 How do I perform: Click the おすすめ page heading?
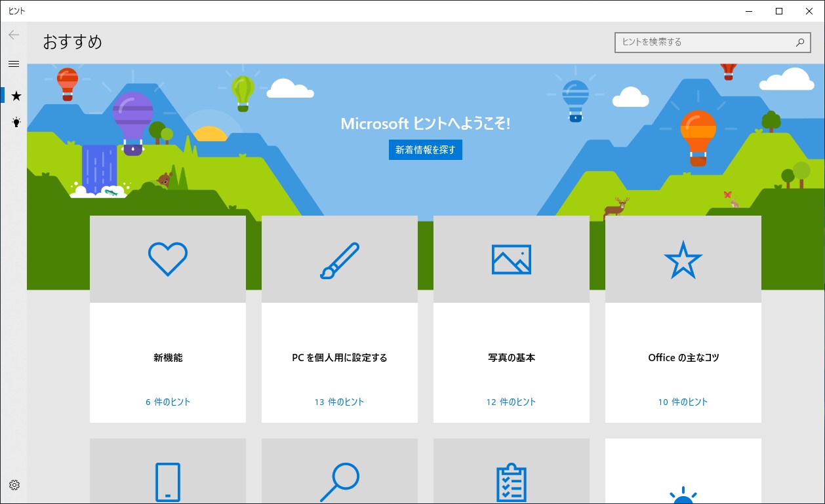point(73,42)
